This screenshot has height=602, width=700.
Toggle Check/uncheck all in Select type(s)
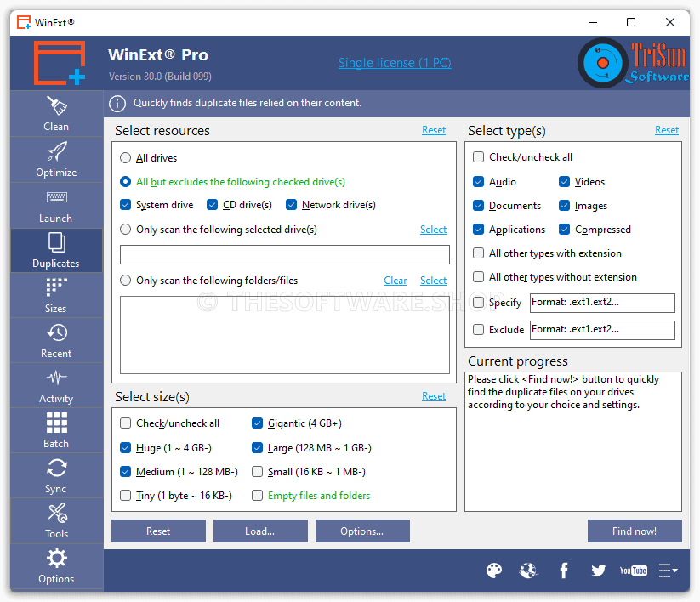pyautogui.click(x=478, y=157)
